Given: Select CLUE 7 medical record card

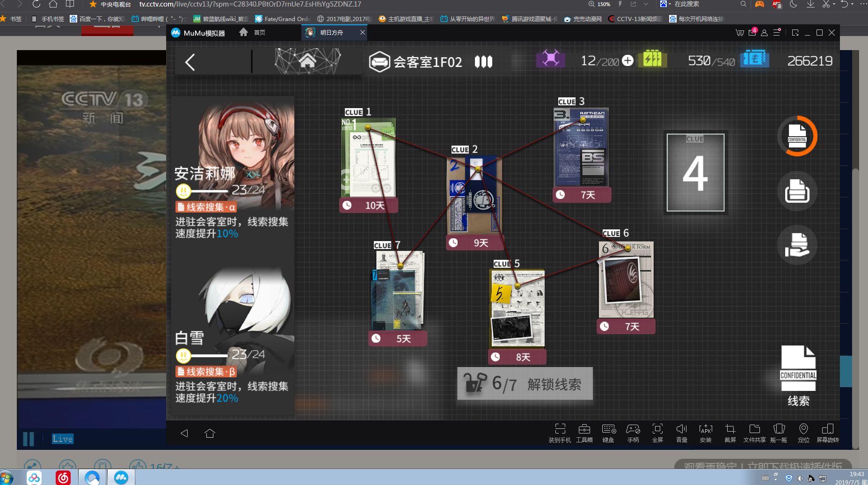Looking at the screenshot, I should (x=397, y=291).
